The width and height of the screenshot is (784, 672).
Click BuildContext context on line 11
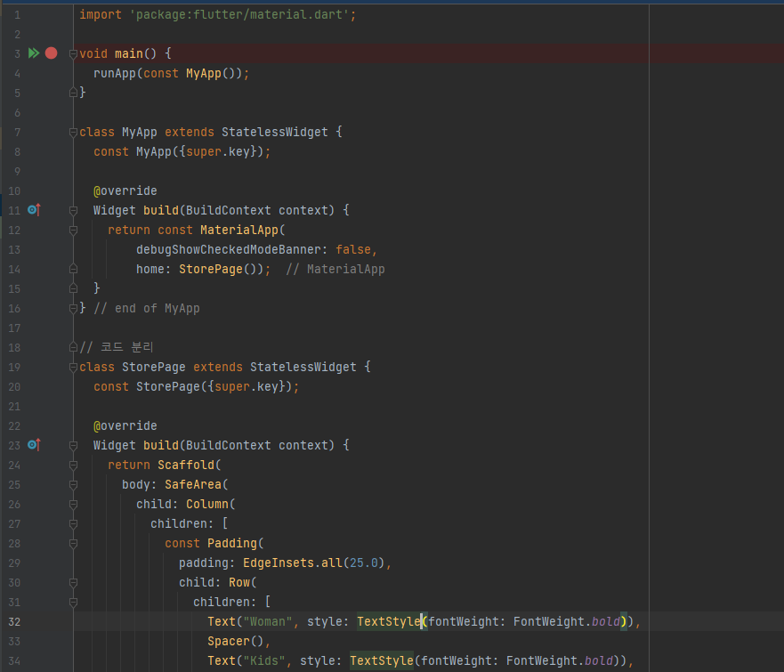256,210
